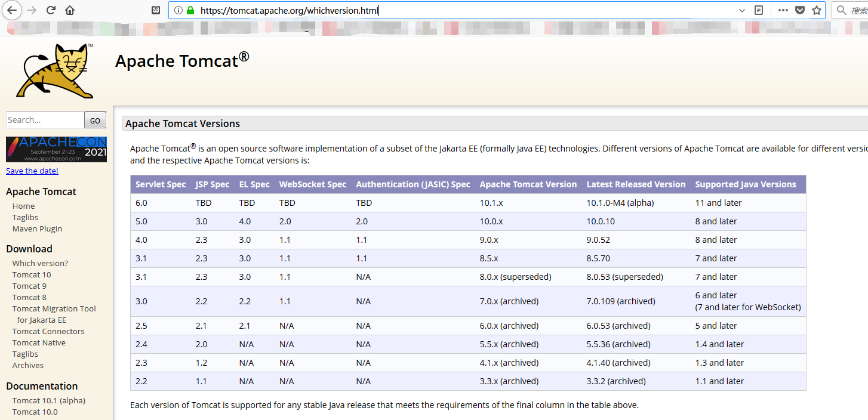Open Tomcat 10.1 (alpha) documentation link
The image size is (868, 420).
49,400
